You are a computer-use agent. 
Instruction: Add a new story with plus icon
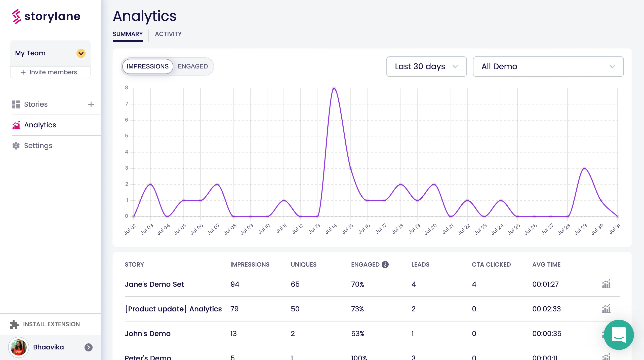[x=91, y=104]
